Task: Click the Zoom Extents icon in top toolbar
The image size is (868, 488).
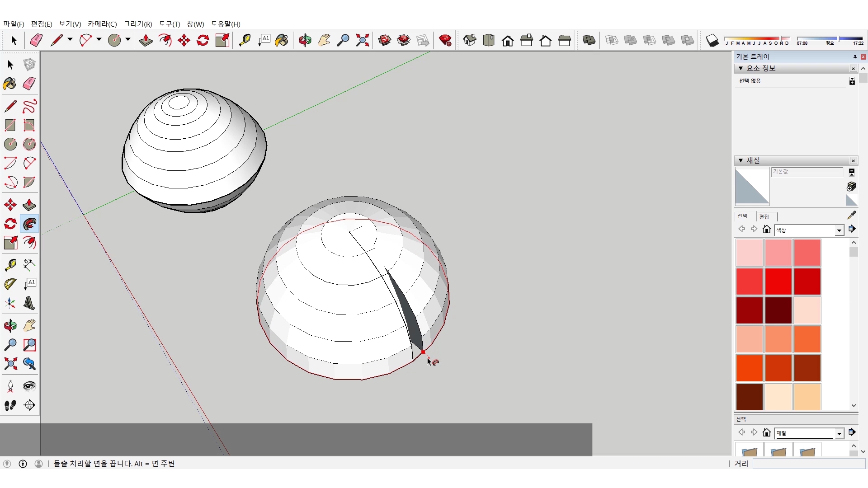Action: (x=362, y=40)
